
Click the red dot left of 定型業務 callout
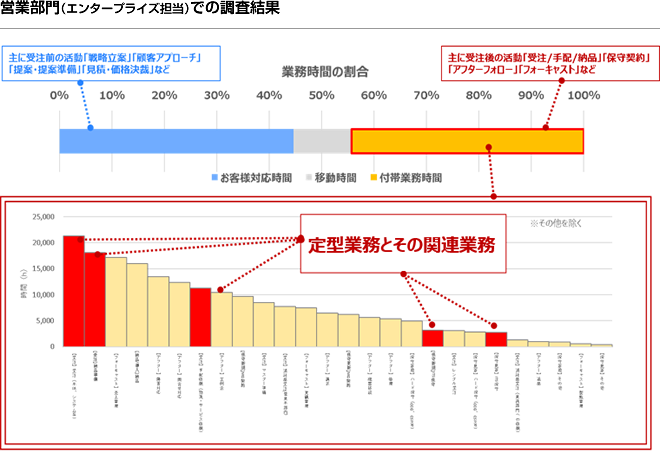[x=300, y=239]
